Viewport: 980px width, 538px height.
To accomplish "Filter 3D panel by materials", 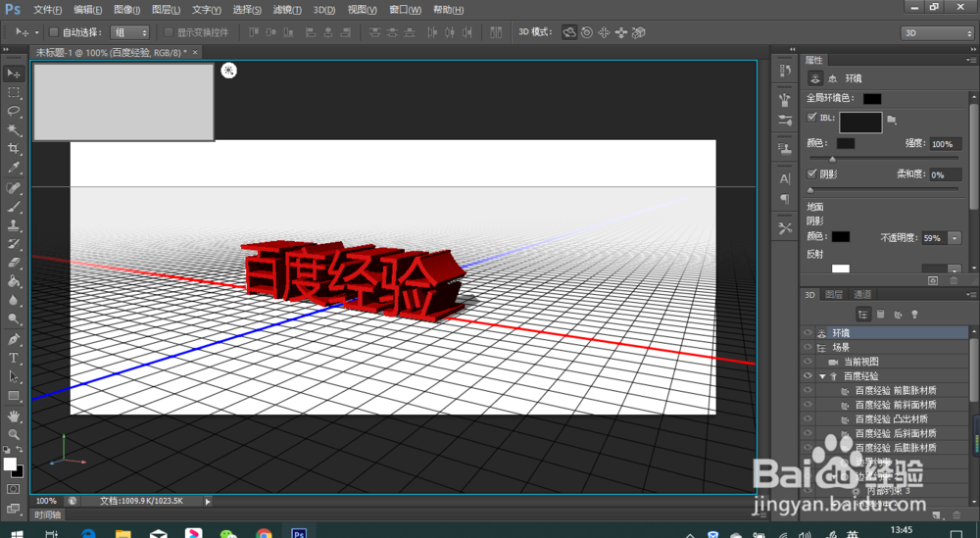I will coord(898,315).
